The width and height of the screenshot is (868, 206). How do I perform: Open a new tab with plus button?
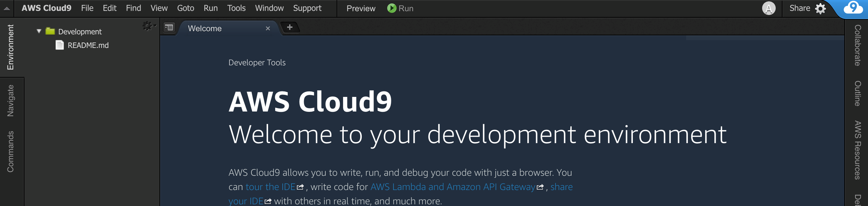click(290, 27)
